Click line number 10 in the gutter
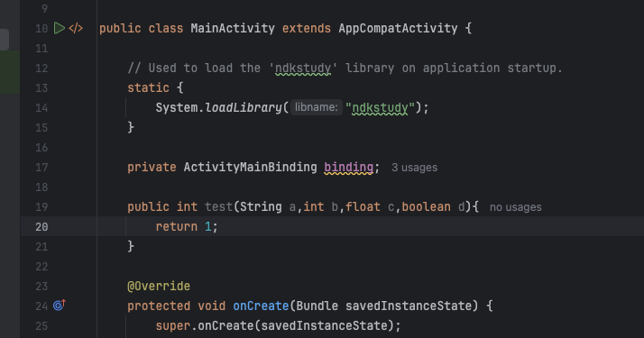 [x=41, y=29]
